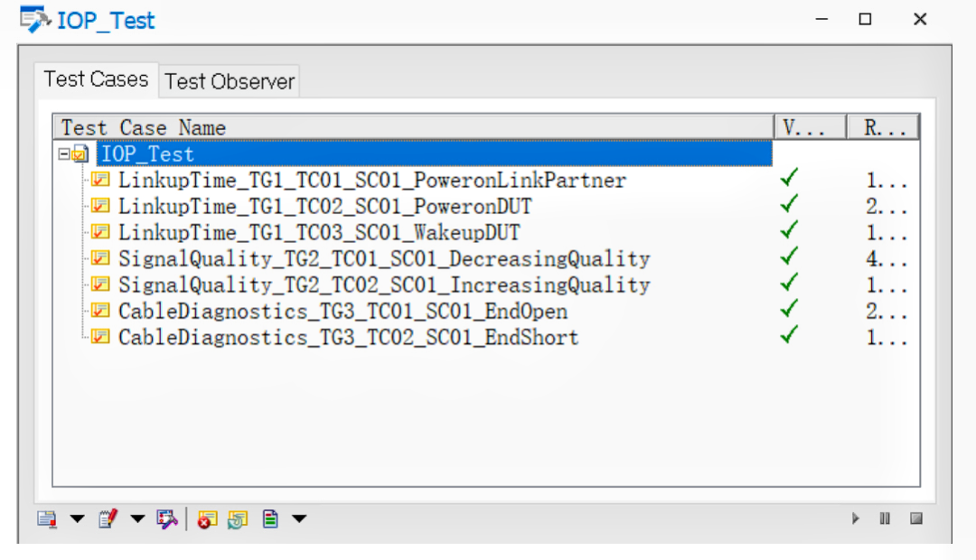Toggle checkbox for CableDiagnostics_TG3_TC02_SC01_EndShort
Screen dimensions: 976x560
pos(101,338)
